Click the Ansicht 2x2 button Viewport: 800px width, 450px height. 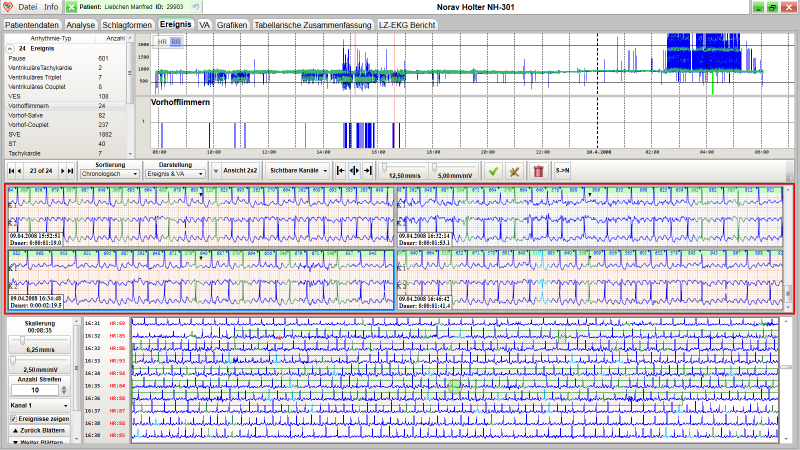238,171
